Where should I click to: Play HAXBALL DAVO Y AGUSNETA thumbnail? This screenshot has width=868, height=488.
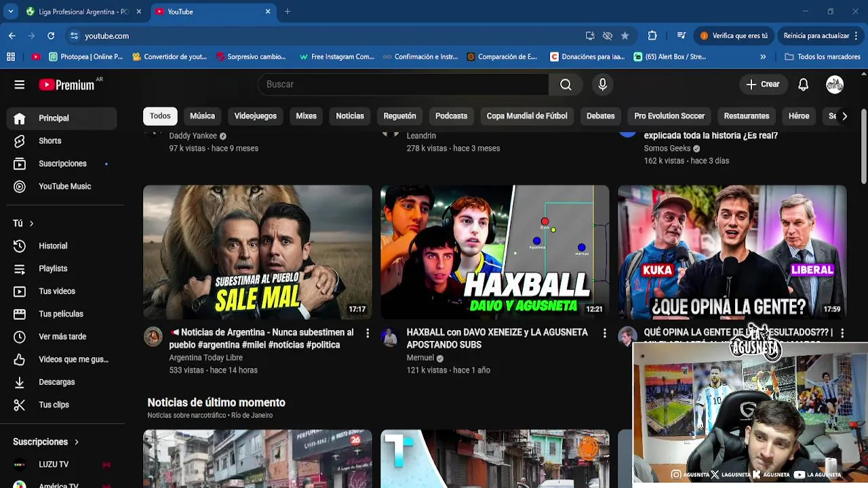(495, 252)
